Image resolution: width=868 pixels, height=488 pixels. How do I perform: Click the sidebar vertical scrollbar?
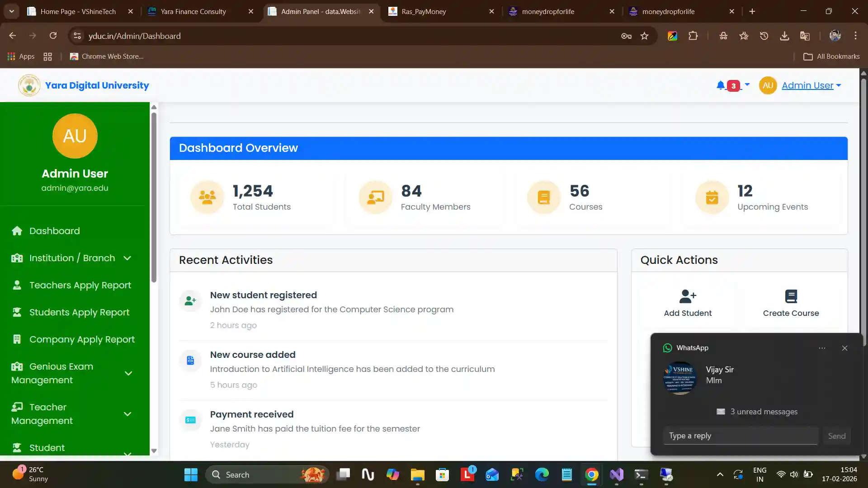point(154,197)
